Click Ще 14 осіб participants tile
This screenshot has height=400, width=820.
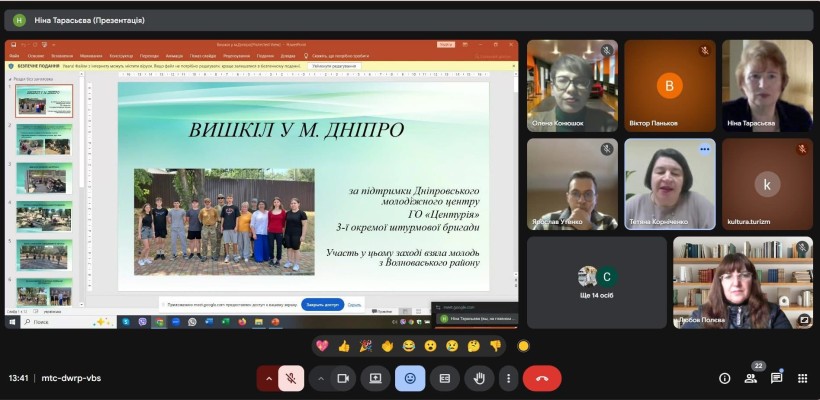tap(597, 282)
